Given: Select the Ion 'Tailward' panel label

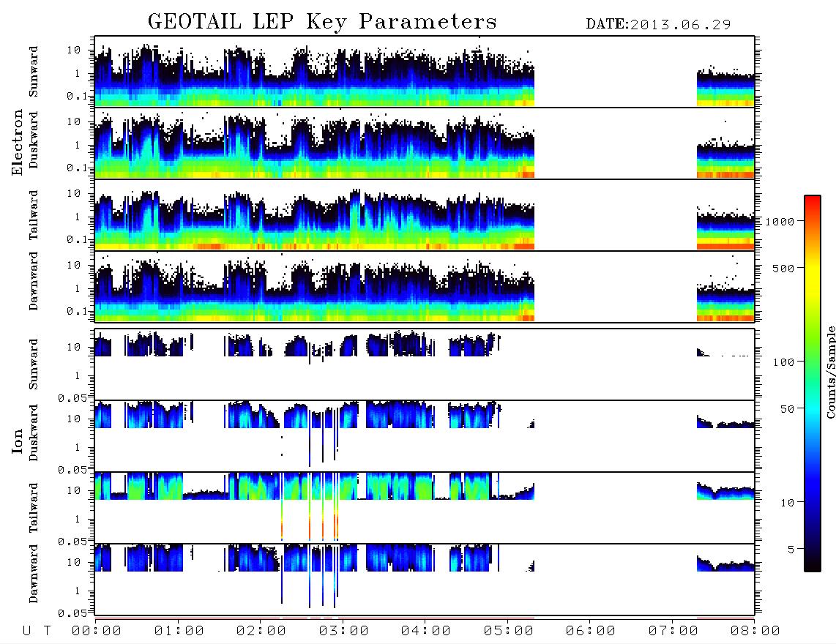Looking at the screenshot, I should 34,508.
